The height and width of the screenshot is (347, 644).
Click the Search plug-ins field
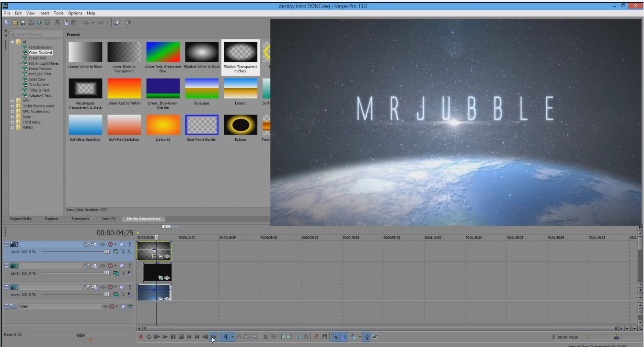tap(36, 34)
